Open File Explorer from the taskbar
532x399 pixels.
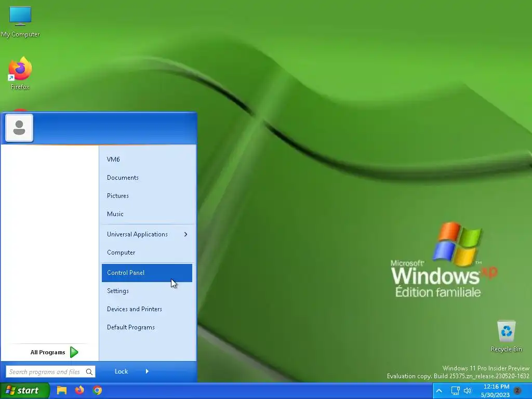click(x=61, y=390)
